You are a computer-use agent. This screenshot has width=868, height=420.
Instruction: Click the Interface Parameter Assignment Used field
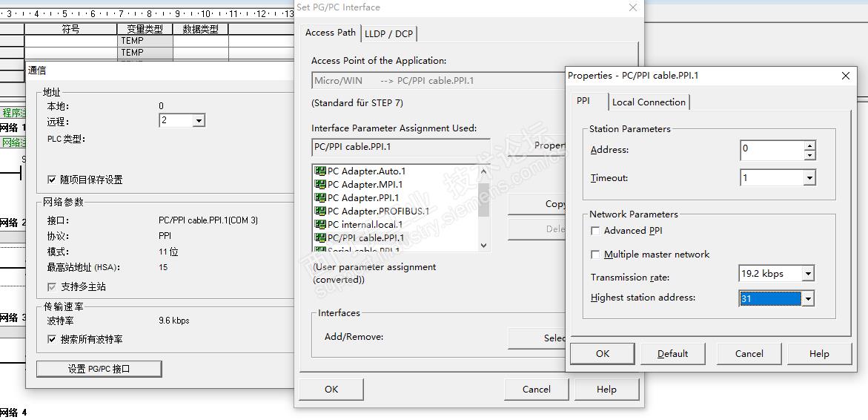click(401, 148)
